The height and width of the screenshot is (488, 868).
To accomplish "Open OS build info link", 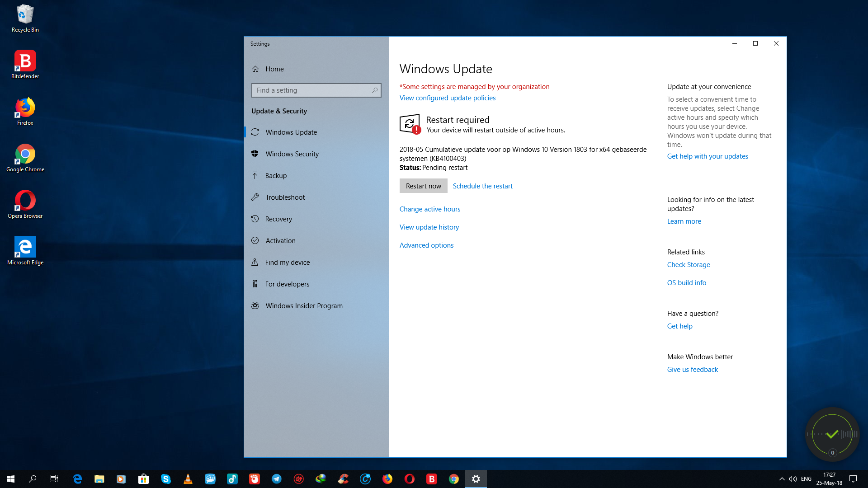I will point(686,283).
